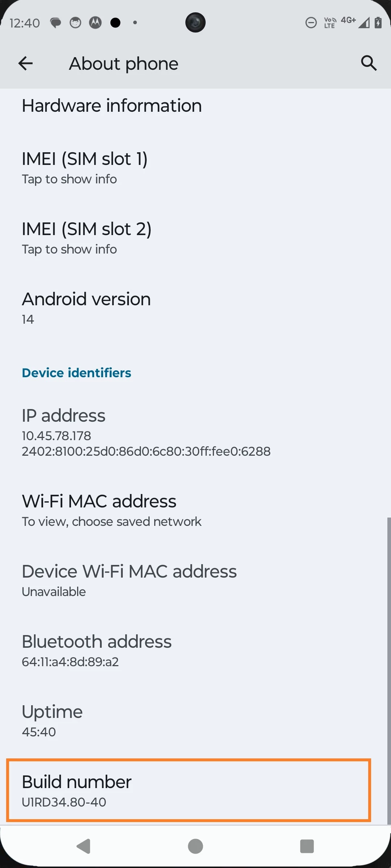The width and height of the screenshot is (391, 868).
Task: Tap the chat bubble notification icon
Action: [x=55, y=23]
